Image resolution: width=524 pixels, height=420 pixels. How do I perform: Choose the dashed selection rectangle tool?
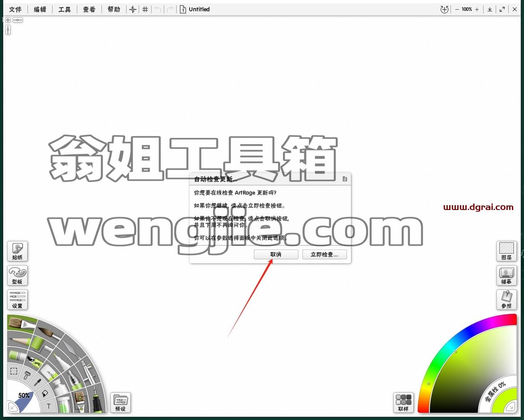pyautogui.click(x=13, y=371)
